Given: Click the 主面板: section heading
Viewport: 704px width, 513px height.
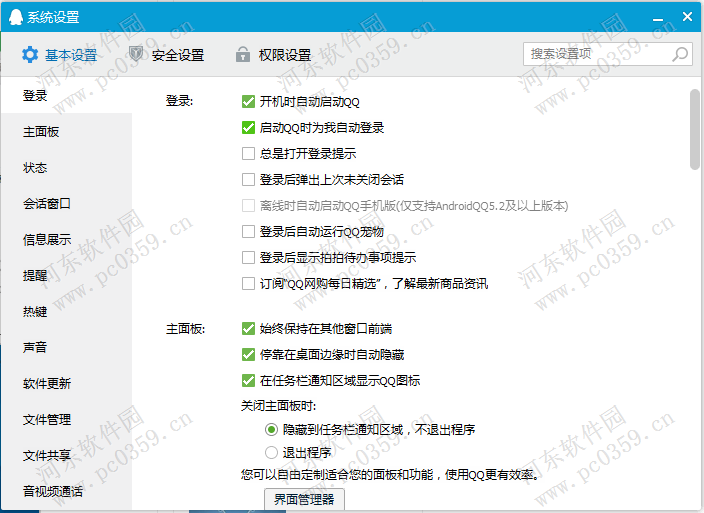Looking at the screenshot, I should point(185,329).
